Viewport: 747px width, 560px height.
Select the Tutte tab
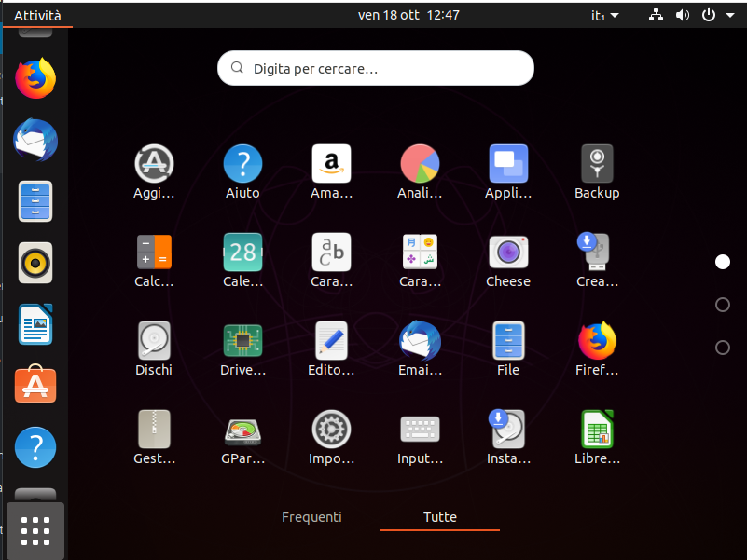click(440, 517)
